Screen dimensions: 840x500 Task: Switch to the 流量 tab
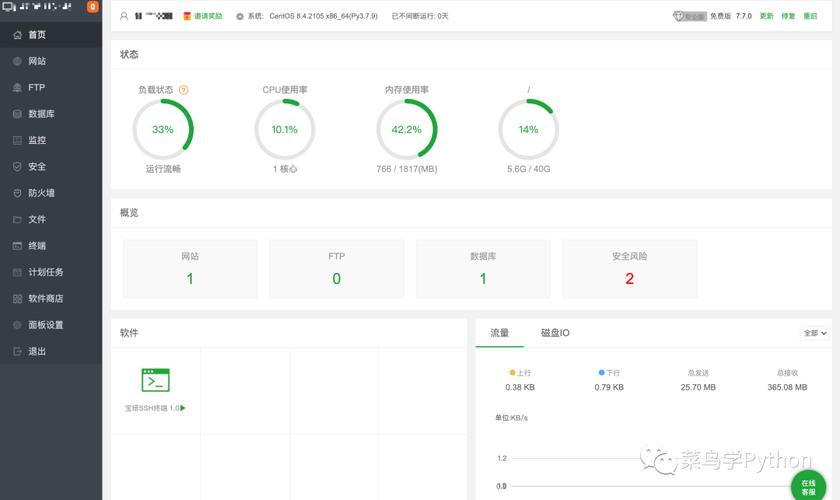coord(499,333)
